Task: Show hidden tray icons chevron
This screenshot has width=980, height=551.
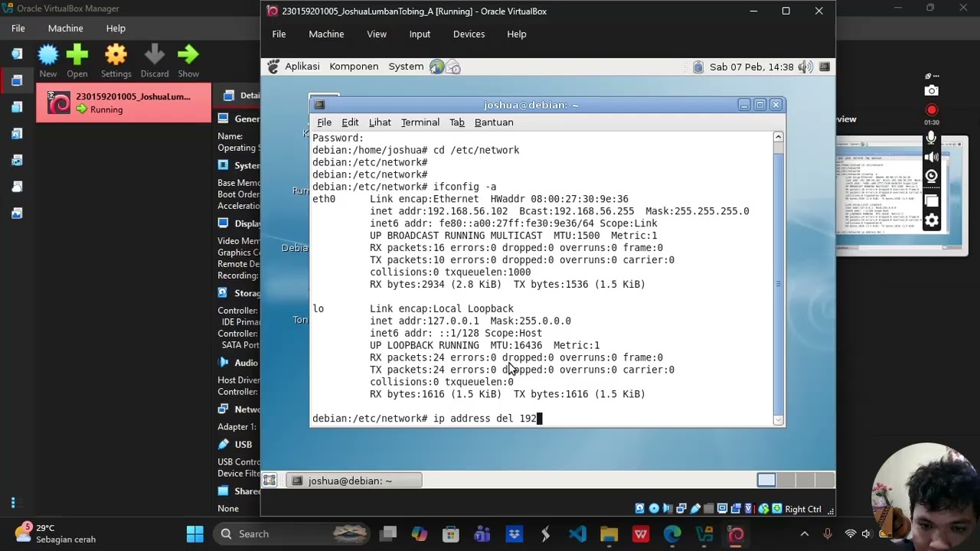Action: coord(805,534)
